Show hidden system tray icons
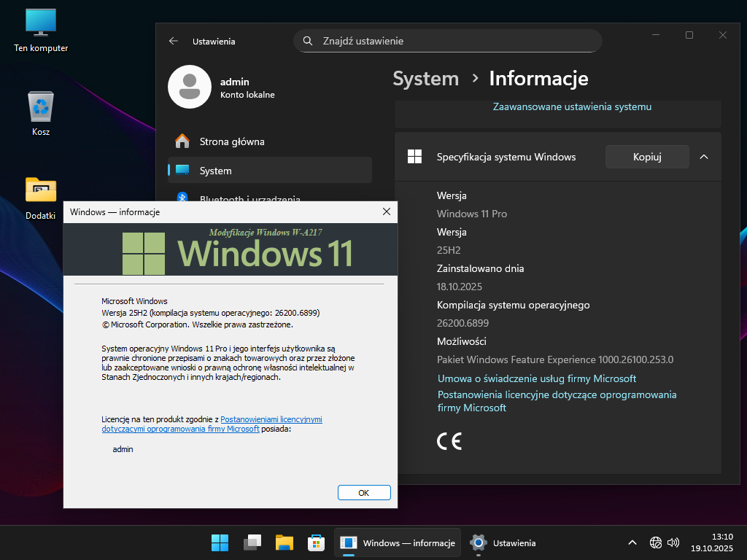The width and height of the screenshot is (747, 560). 632,542
